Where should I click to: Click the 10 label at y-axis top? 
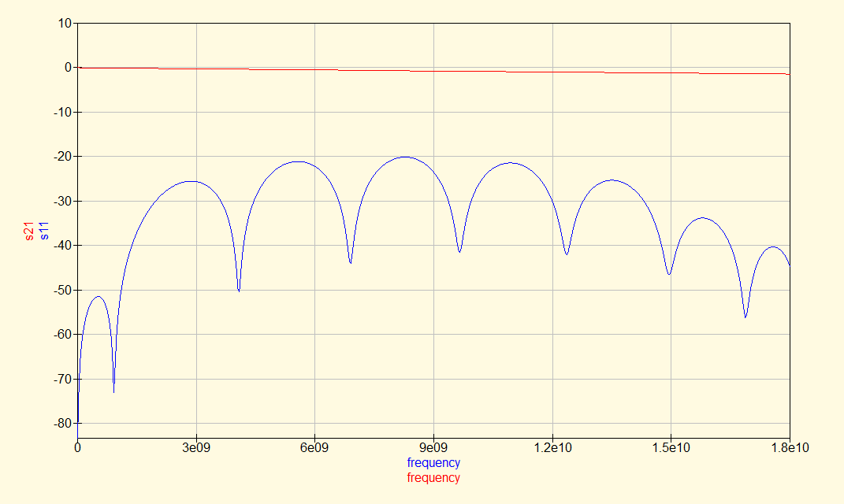[x=63, y=23]
